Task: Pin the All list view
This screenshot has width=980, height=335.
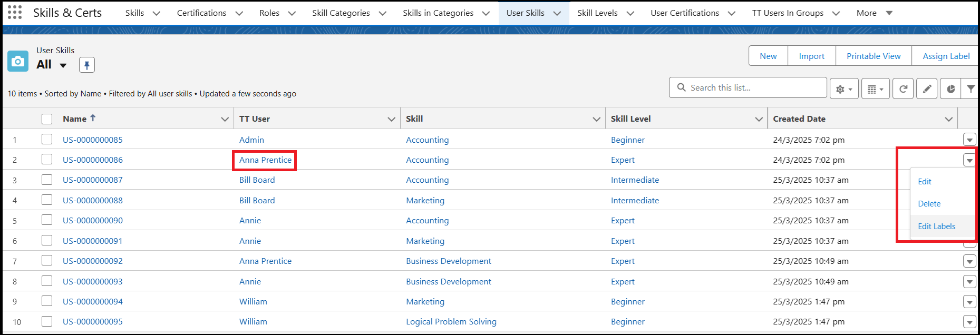Action: point(87,65)
